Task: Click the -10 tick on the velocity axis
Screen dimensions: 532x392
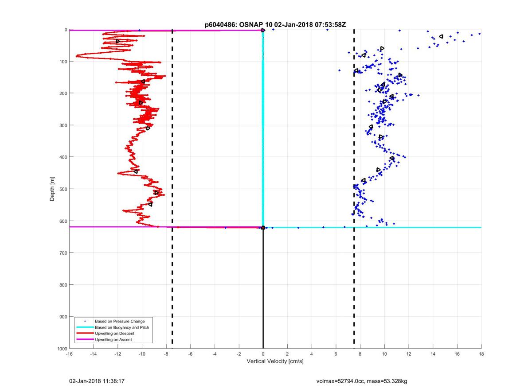Action: click(142, 354)
